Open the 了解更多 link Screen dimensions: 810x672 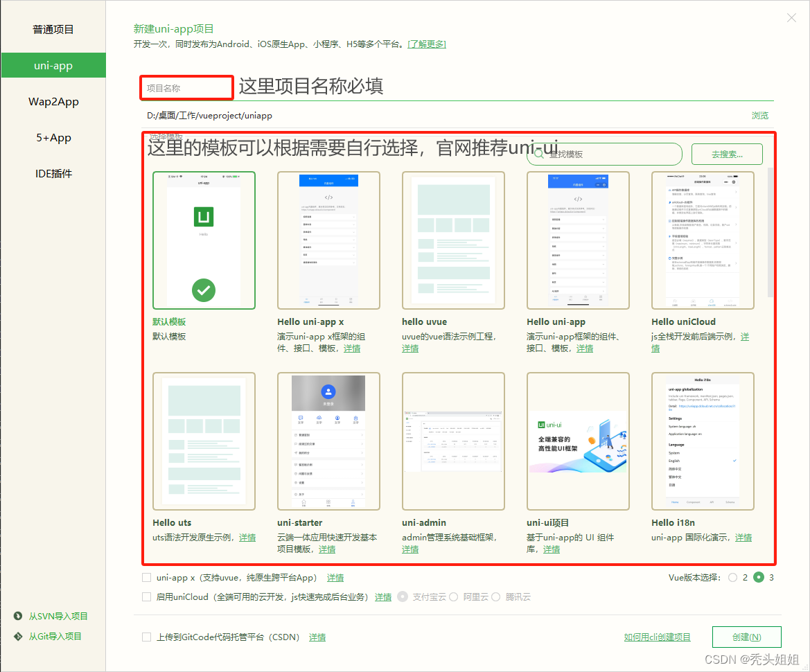coord(427,44)
